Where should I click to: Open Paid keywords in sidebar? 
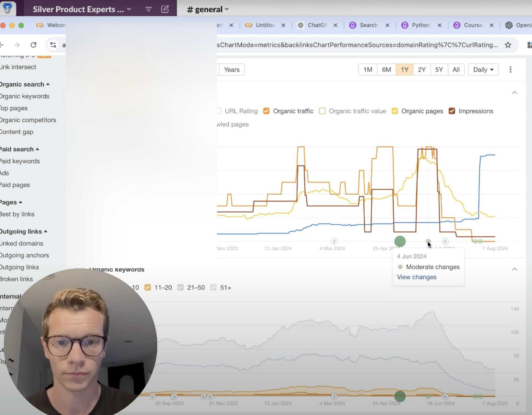point(20,161)
